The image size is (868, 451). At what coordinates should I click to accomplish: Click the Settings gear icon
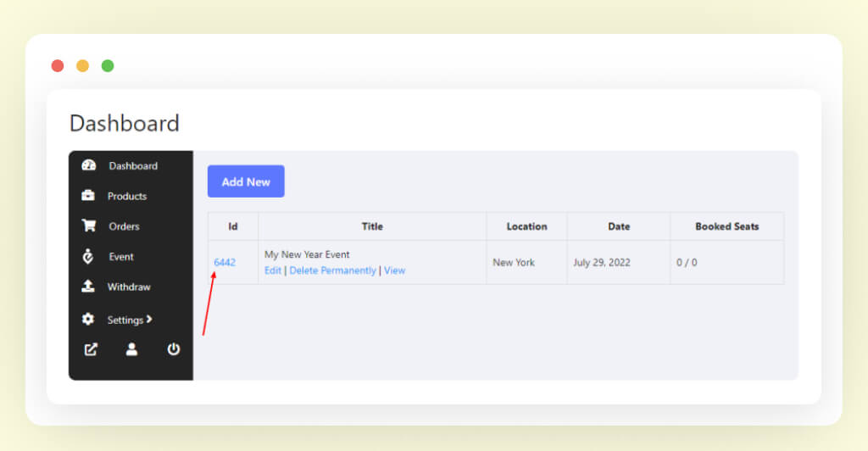click(x=88, y=320)
